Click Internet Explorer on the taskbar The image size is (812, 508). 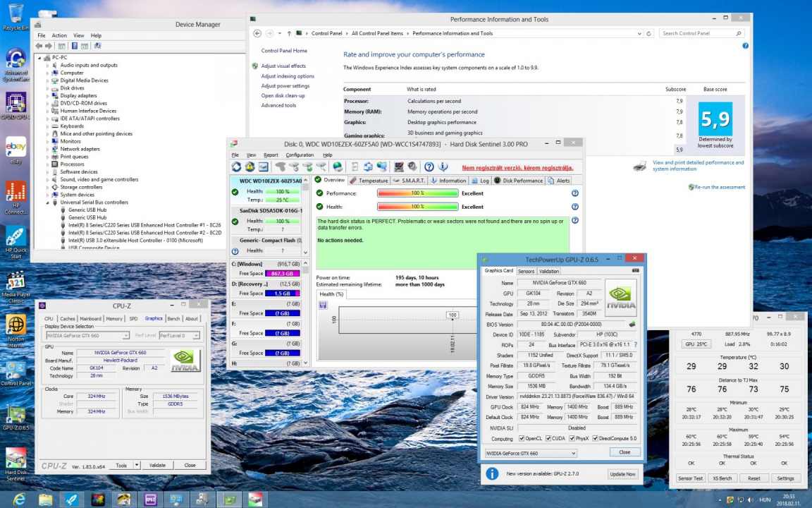pyautogui.click(x=18, y=500)
